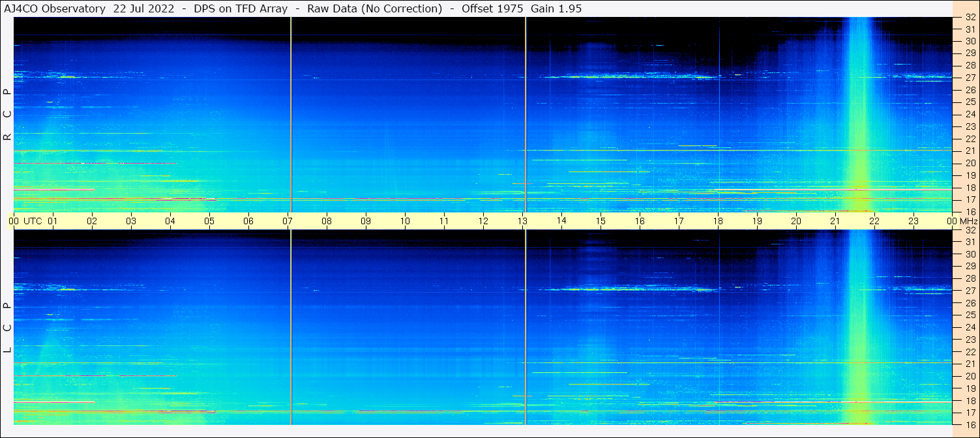
Task: Click the 13 hour tick label
Action: (522, 221)
